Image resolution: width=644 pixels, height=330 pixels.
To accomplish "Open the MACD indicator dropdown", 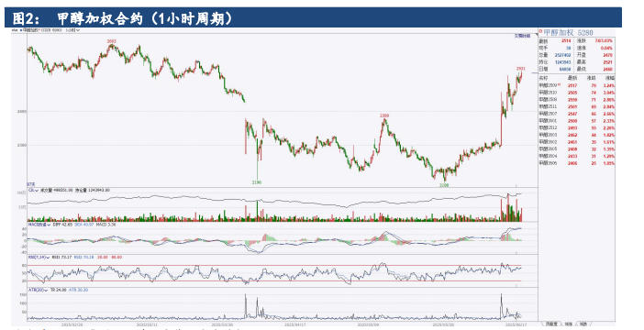I will coord(39,225).
